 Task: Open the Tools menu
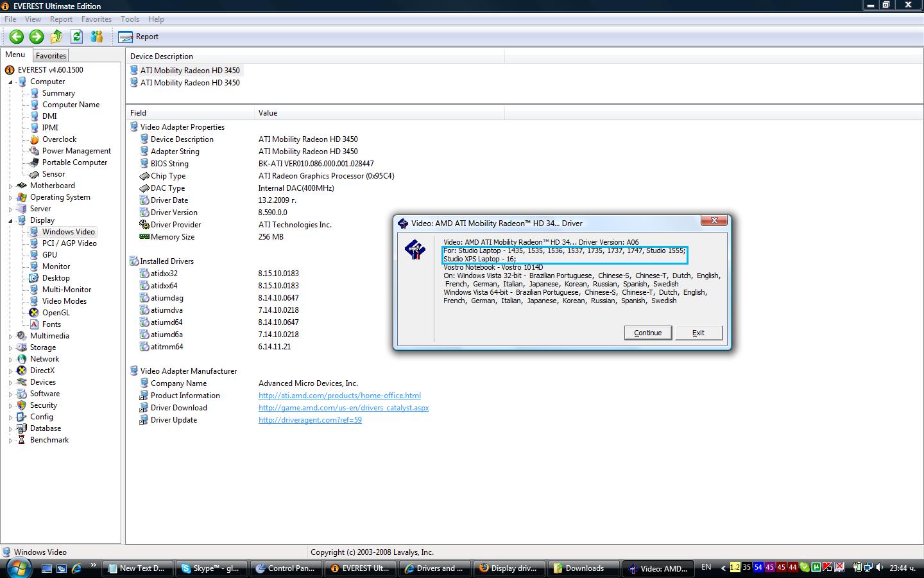[x=130, y=19]
